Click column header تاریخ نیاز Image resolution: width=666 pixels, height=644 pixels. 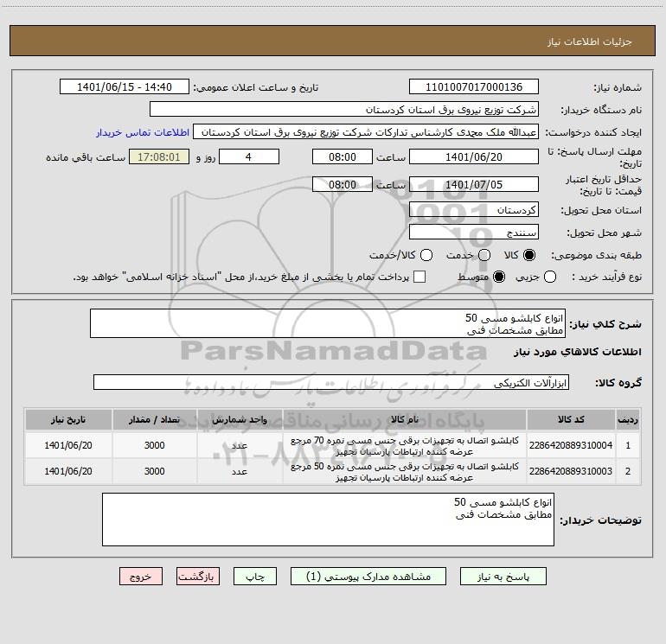coord(68,419)
